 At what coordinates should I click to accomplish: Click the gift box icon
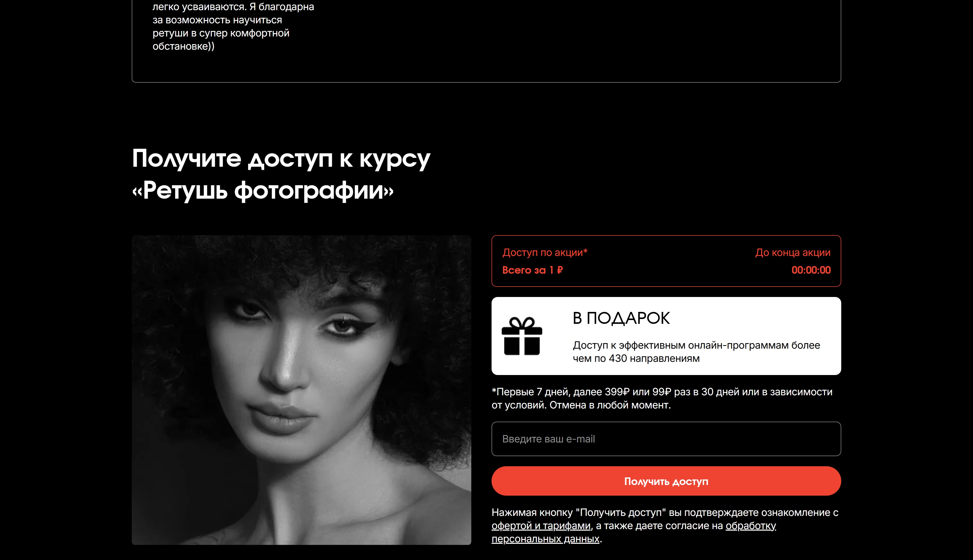point(522,336)
